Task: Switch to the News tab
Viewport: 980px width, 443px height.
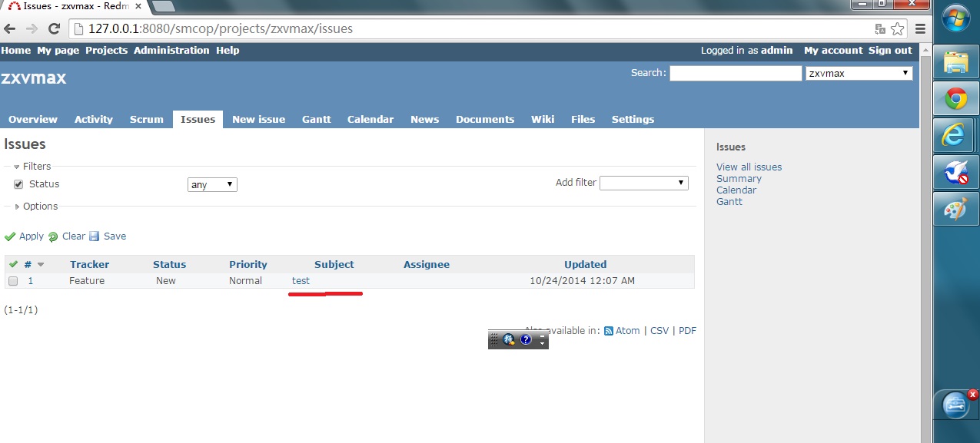Action: pos(425,119)
